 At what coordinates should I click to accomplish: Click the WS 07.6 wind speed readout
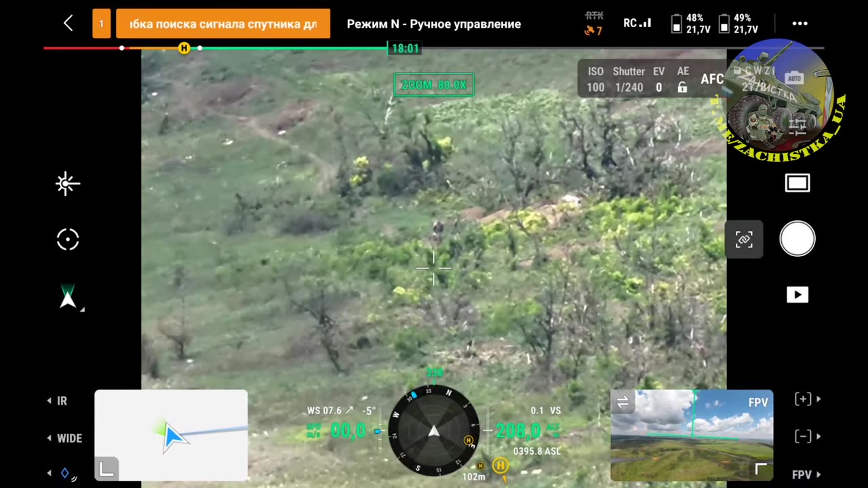(330, 411)
